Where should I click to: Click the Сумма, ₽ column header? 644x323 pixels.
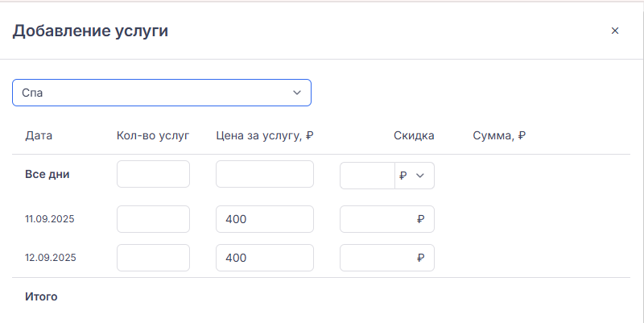pyautogui.click(x=499, y=135)
